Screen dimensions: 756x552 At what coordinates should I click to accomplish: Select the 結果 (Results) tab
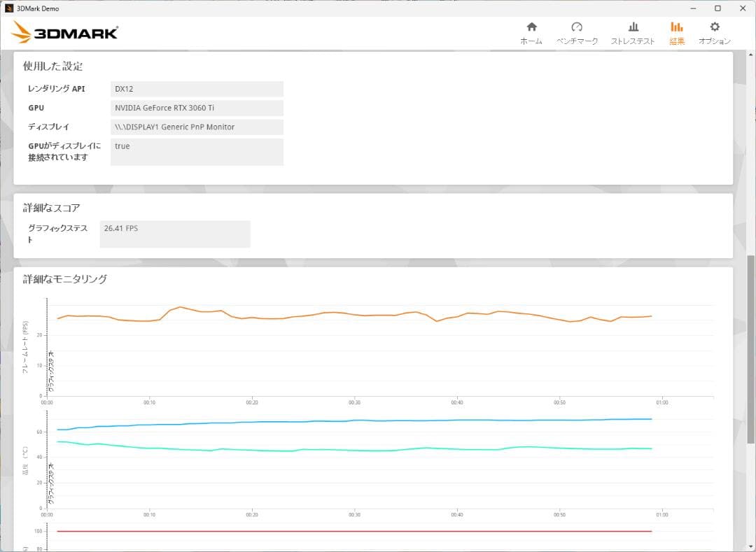(x=677, y=34)
